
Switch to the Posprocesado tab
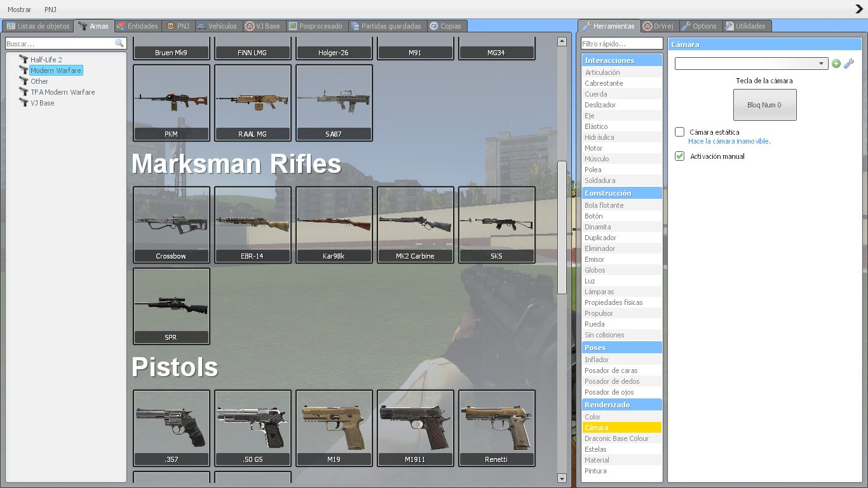pyautogui.click(x=316, y=26)
